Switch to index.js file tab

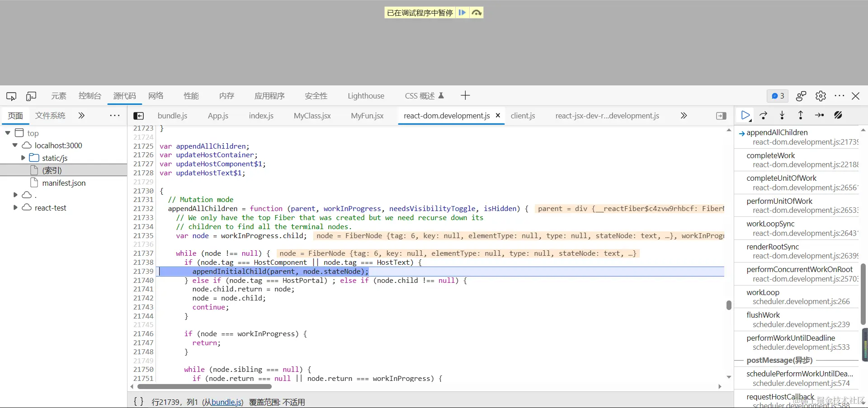(x=261, y=116)
